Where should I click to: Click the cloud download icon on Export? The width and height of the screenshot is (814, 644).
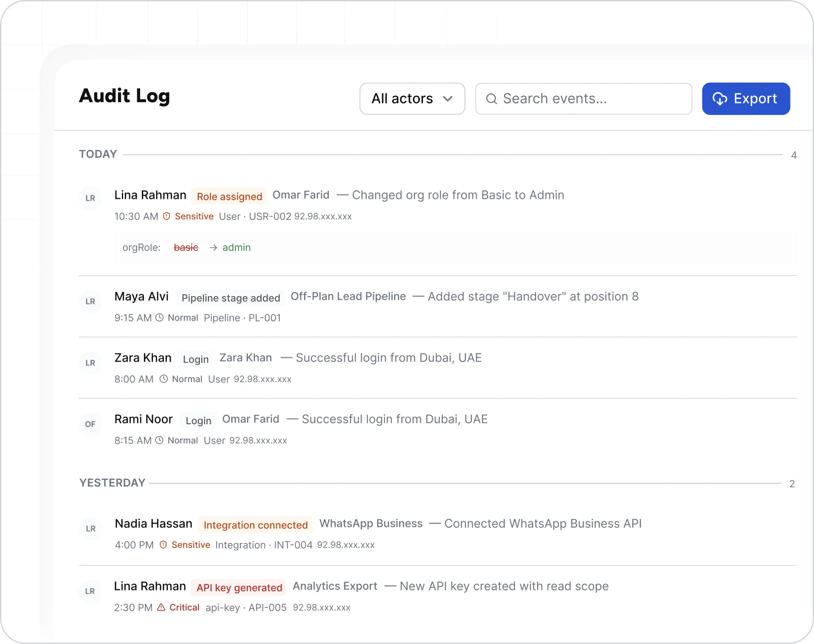tap(720, 99)
